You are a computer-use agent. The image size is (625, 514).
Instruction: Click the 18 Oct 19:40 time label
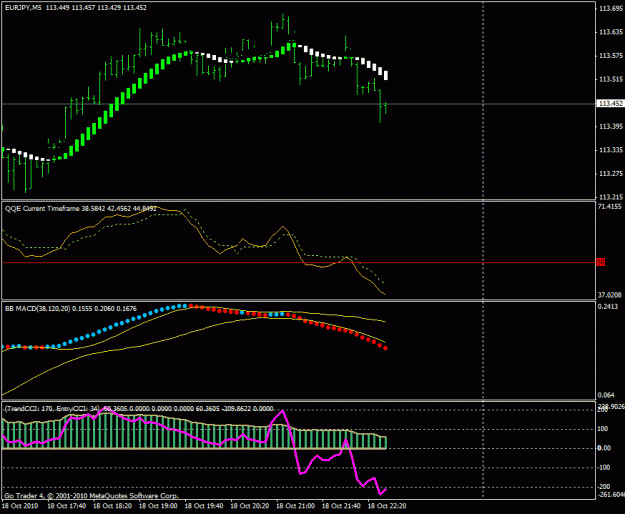204,506
